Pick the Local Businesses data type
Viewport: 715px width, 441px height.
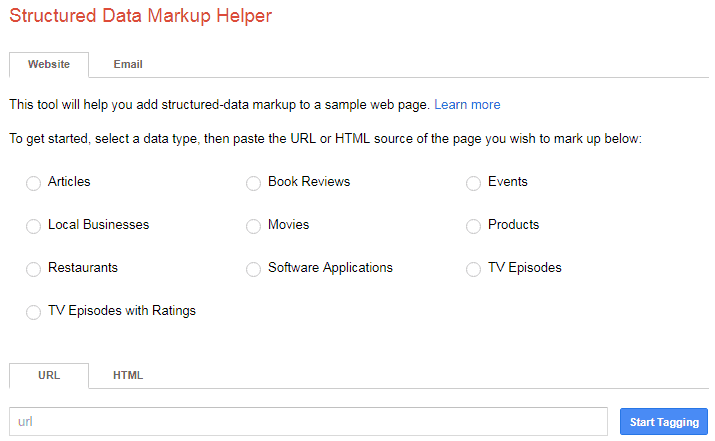pos(33,226)
